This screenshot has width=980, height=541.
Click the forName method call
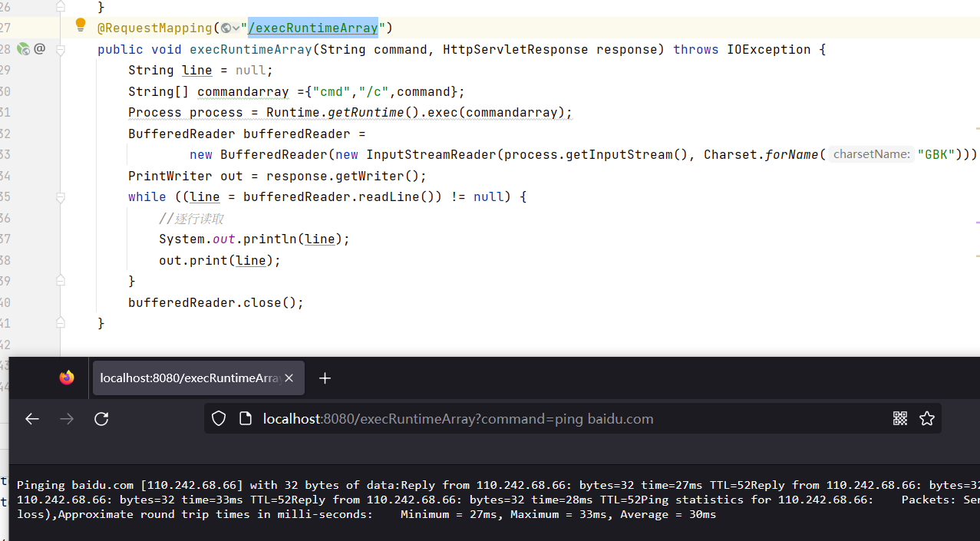click(792, 154)
